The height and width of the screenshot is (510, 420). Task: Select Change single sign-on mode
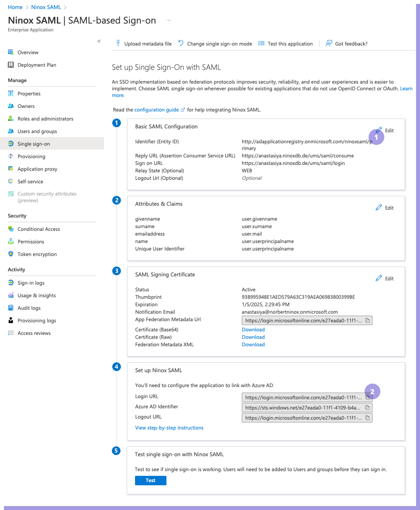click(x=215, y=44)
